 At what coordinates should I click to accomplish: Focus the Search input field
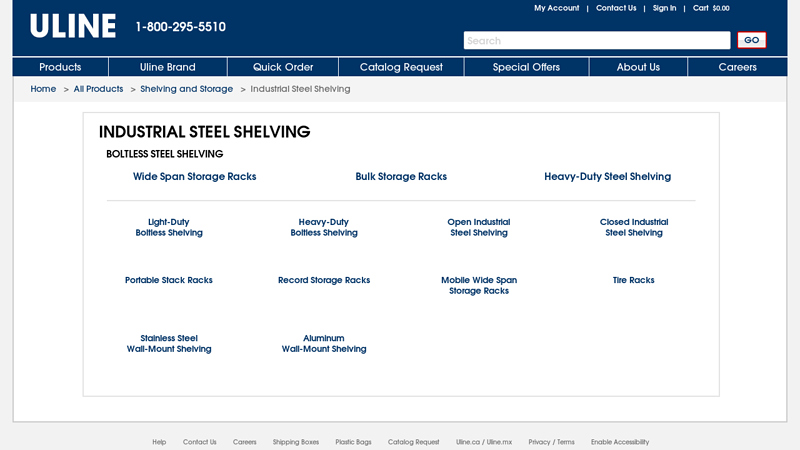596,40
